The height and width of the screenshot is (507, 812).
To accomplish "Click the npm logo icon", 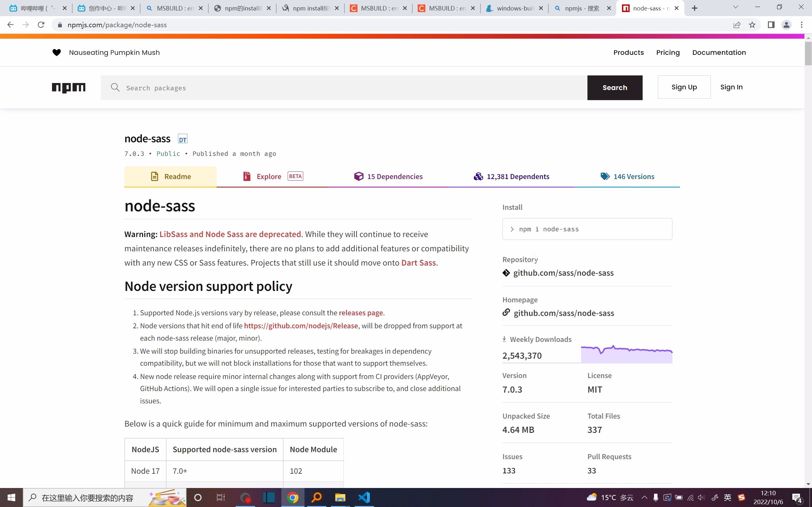I will [x=69, y=87].
